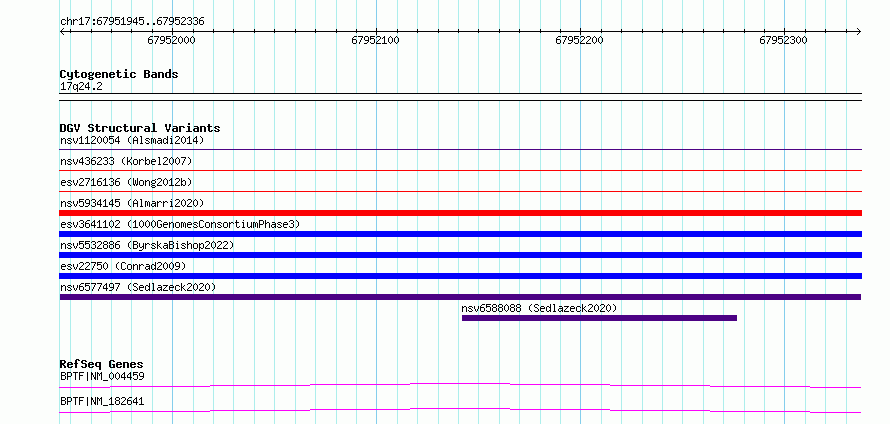Click the 67952000 ruler position label

click(171, 40)
